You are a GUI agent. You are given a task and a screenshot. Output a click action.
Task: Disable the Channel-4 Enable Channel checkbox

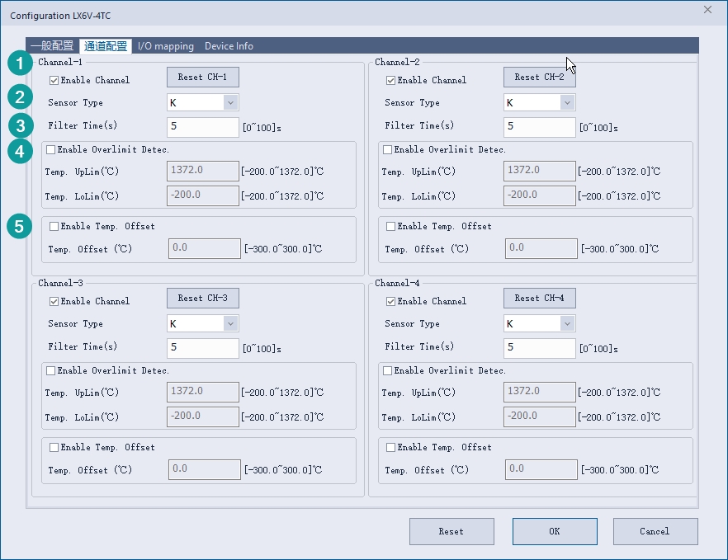pos(390,301)
